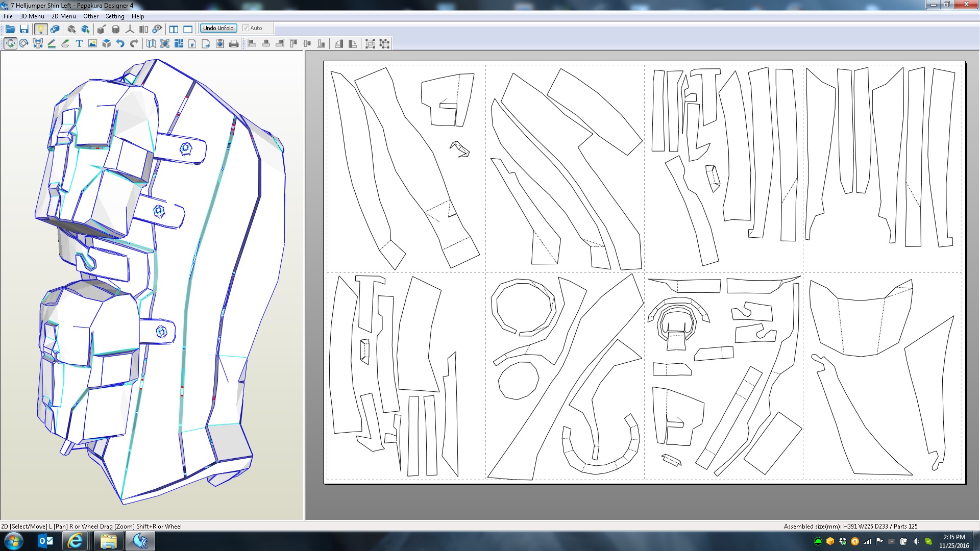Select the Text input T tool
The height and width of the screenshot is (551, 980).
pos(79,44)
